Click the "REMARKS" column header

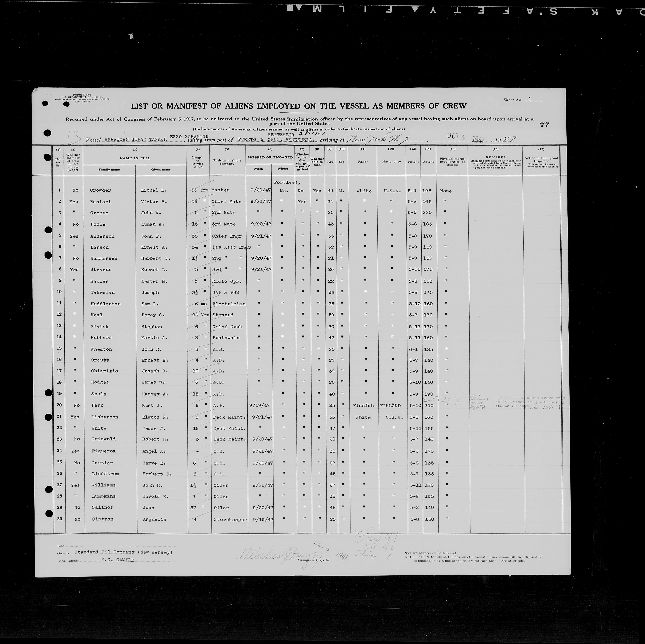(x=495, y=157)
